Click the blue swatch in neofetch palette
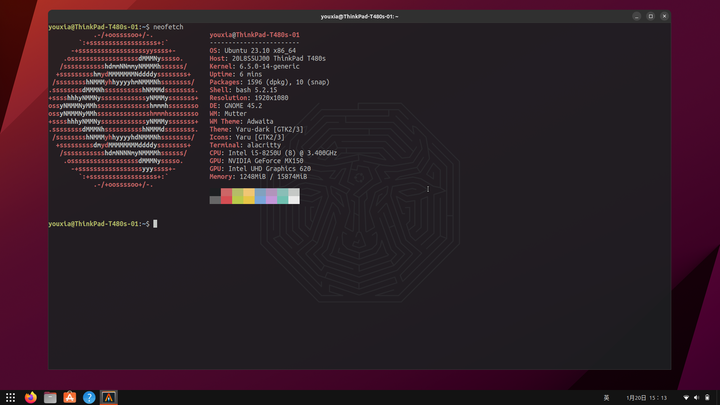 click(x=260, y=196)
